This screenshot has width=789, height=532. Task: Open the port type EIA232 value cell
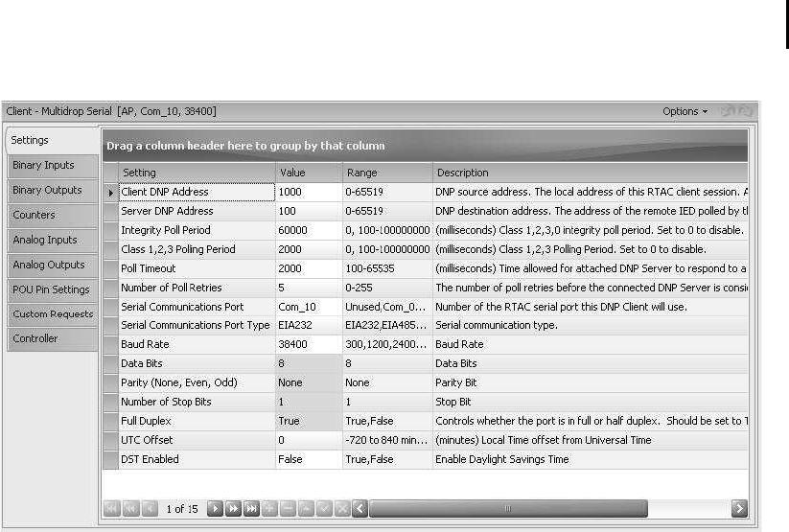(309, 326)
